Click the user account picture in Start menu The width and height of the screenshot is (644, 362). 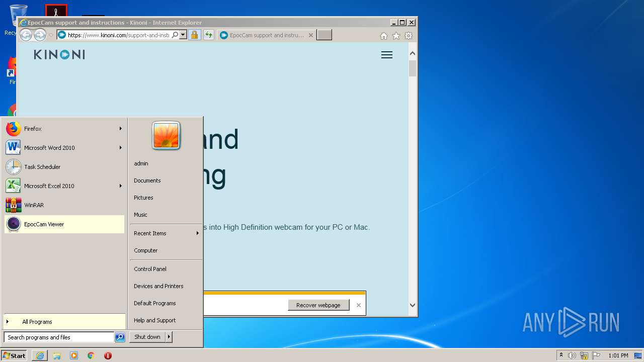click(166, 136)
